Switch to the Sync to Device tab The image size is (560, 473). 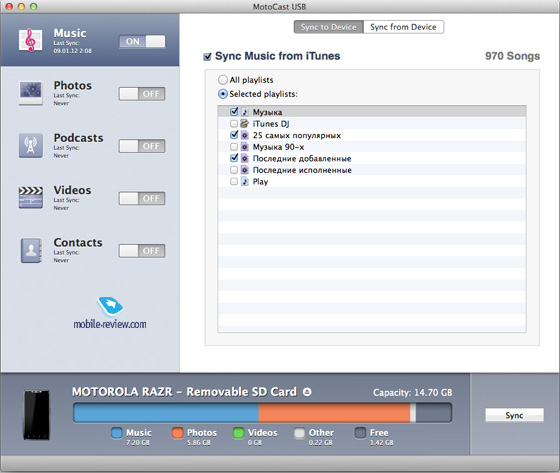point(329,27)
